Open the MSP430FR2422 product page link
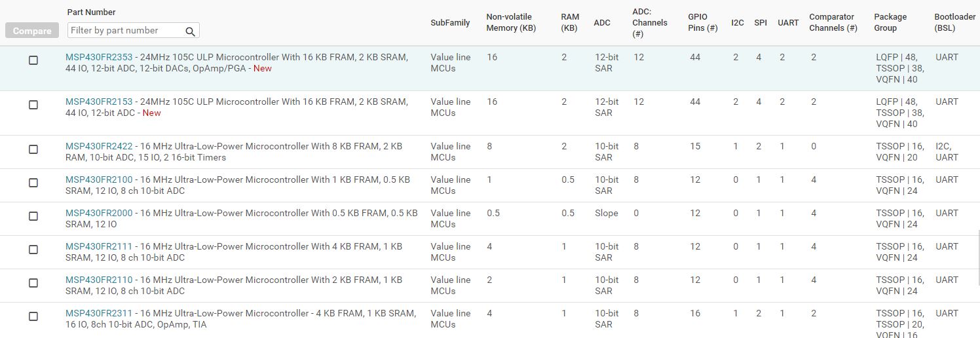Viewport: 980px width, 338px height. coord(99,146)
